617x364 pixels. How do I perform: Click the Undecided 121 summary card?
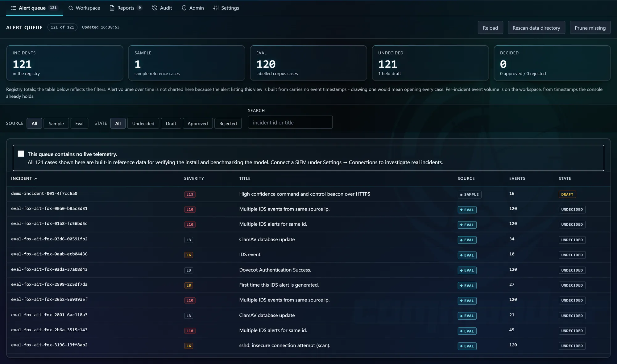[x=430, y=63]
